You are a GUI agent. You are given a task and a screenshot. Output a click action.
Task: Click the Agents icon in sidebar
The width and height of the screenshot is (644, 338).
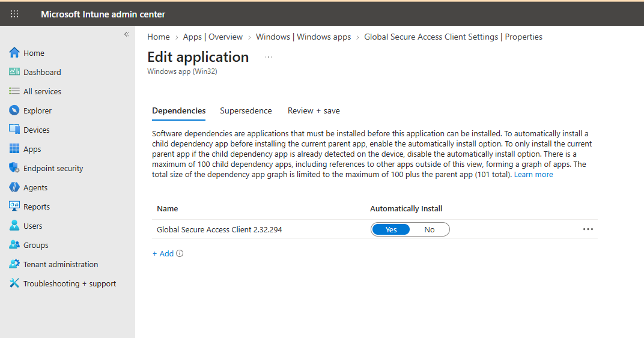(x=14, y=187)
